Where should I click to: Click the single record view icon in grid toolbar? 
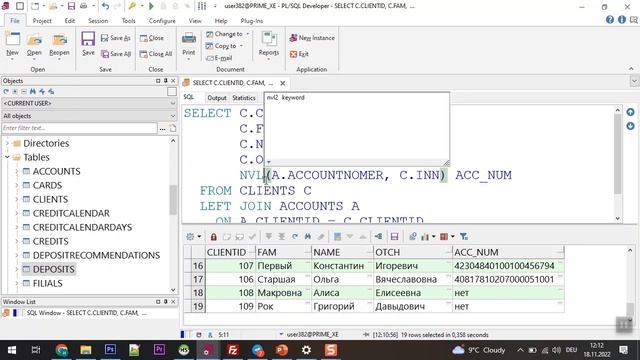[x=338, y=237]
